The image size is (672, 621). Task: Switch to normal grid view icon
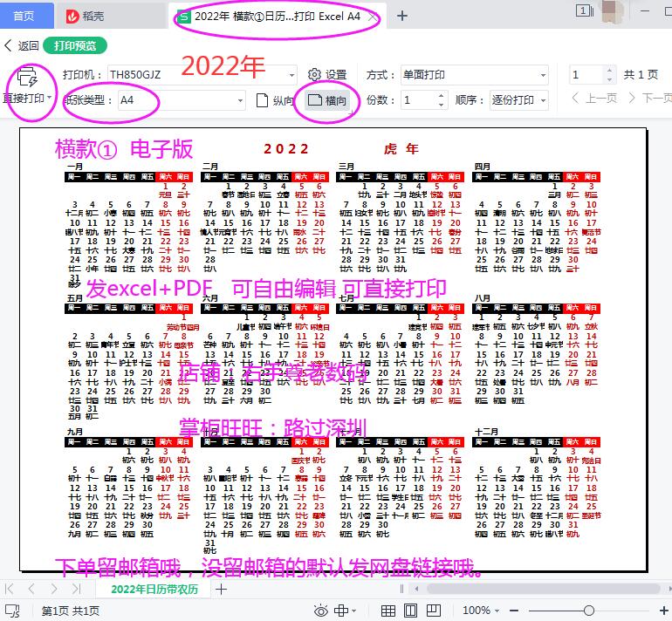point(388,611)
